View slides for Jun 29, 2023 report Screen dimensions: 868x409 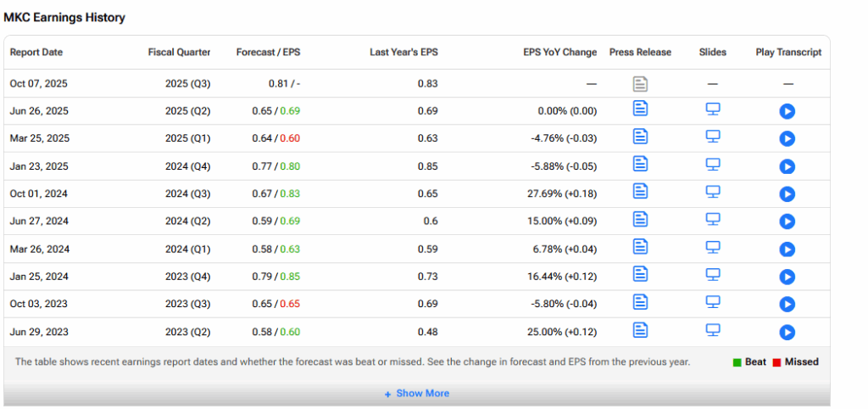(x=713, y=330)
